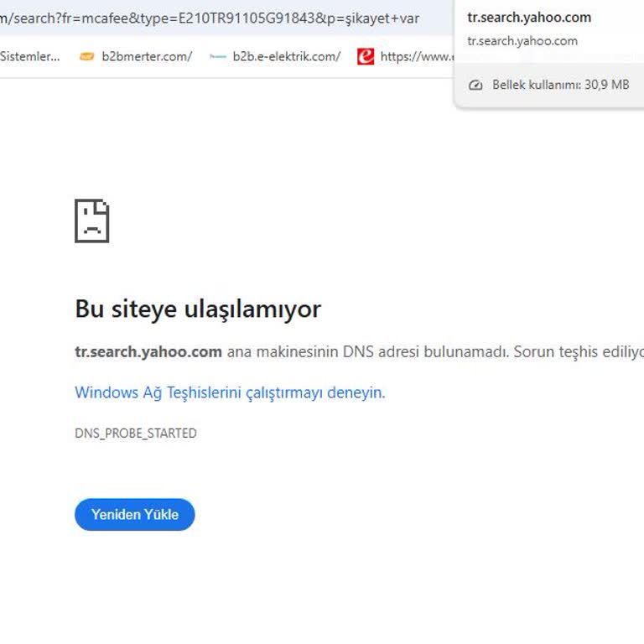Click the bold tr.search.yahoo.com hostname in error message
This screenshot has height=644, width=644.
tap(148, 352)
